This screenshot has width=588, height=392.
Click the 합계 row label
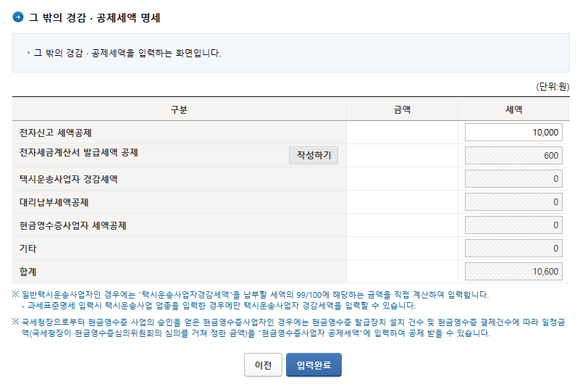(28, 272)
